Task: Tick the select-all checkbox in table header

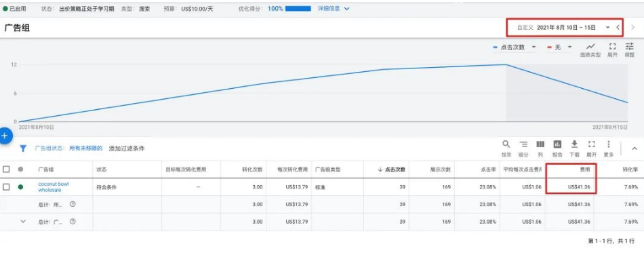Action: pos(7,169)
